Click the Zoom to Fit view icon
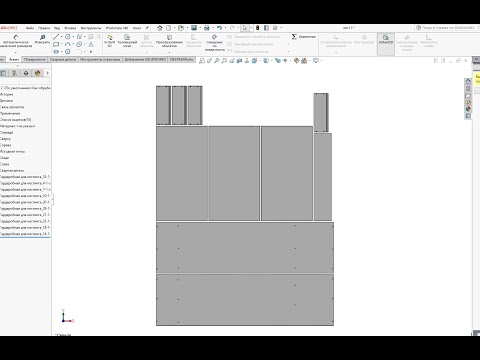This screenshot has width=480, height=360. coord(202,61)
